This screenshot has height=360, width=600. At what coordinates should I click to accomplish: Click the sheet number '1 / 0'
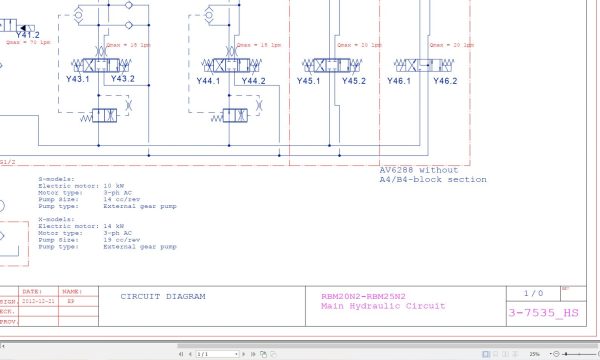click(533, 293)
